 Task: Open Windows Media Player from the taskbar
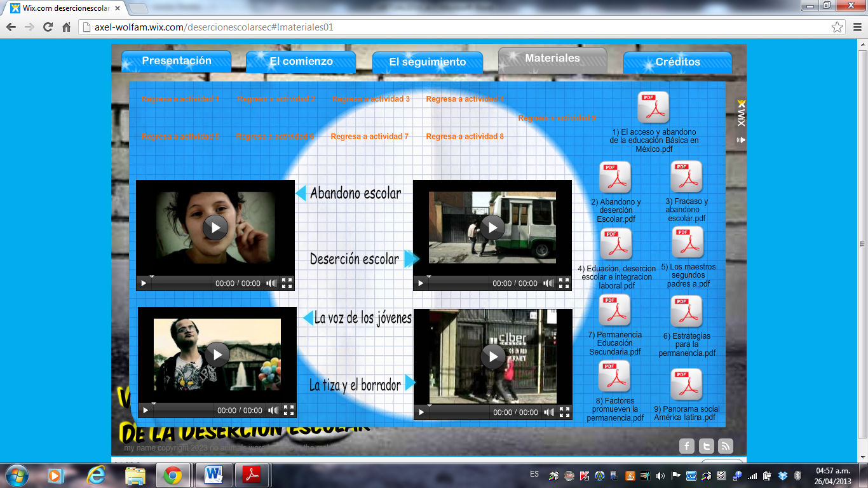pyautogui.click(x=56, y=475)
